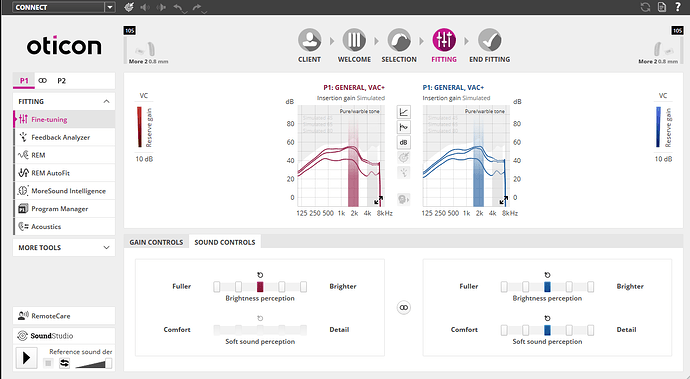Set left Brightness perception slider to Brighter end
The image size is (690, 379).
(x=303, y=287)
